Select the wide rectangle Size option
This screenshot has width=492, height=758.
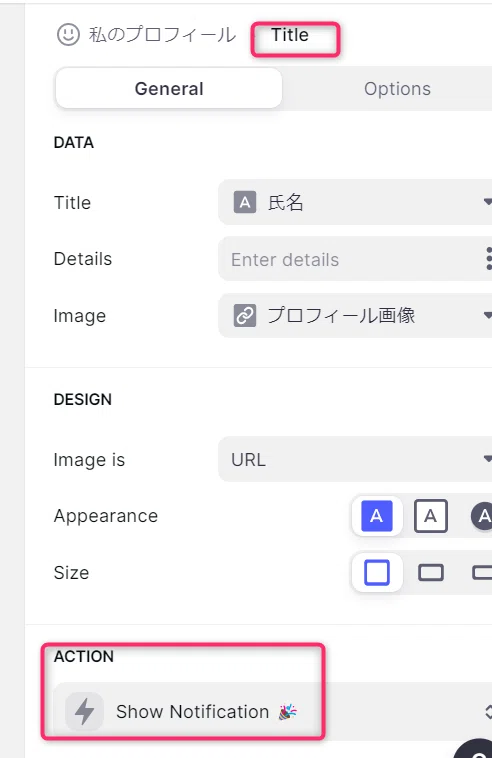pos(482,573)
